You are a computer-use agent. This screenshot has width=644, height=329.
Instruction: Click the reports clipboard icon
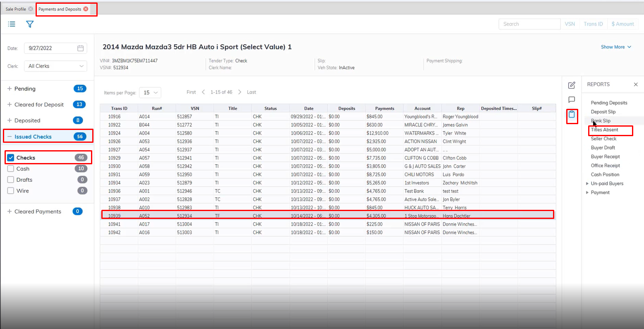(572, 115)
